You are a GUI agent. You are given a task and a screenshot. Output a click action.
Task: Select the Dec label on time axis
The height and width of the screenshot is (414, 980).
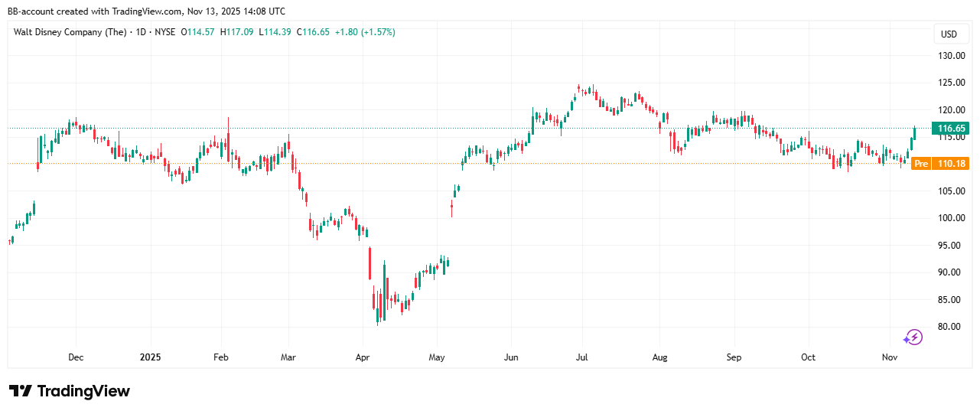click(x=76, y=357)
